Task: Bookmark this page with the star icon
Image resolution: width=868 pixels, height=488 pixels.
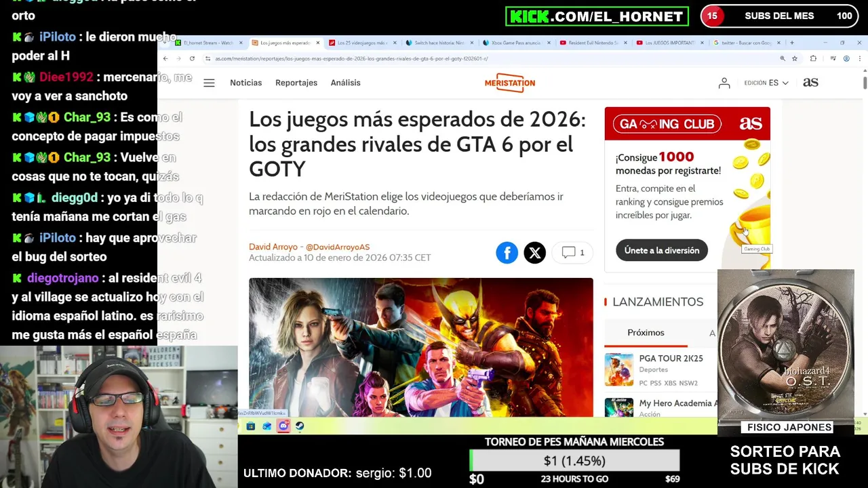Action: [x=795, y=59]
